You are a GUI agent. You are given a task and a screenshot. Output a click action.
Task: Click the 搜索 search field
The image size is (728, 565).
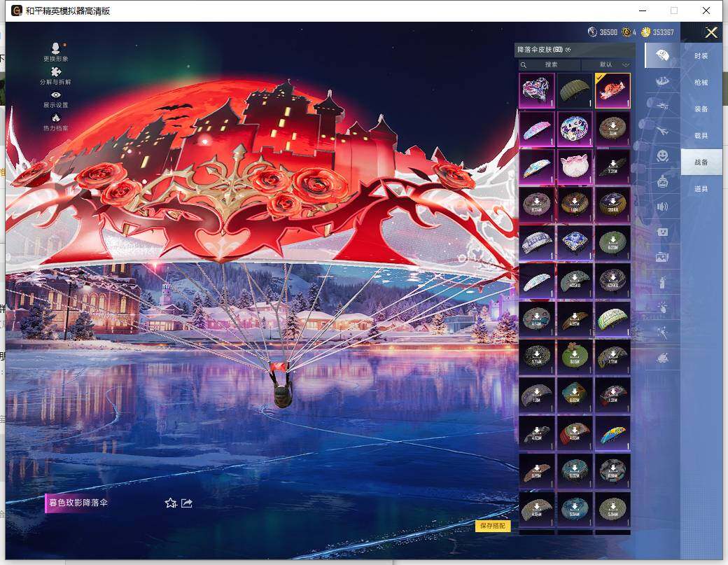click(x=549, y=64)
